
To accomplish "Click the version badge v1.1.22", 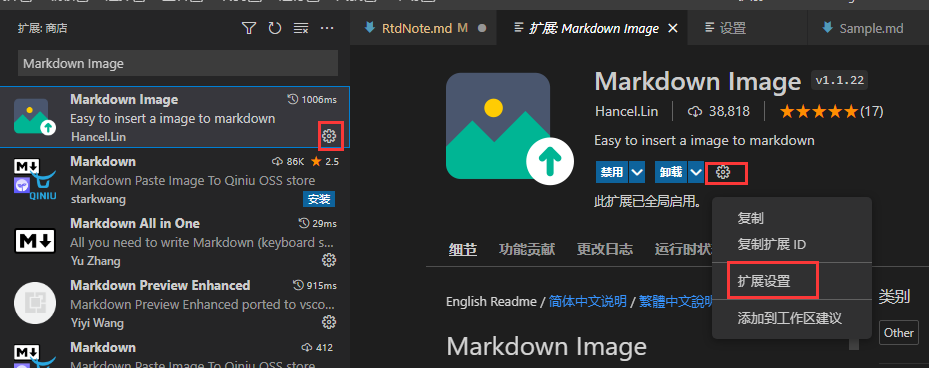I will click(x=840, y=81).
